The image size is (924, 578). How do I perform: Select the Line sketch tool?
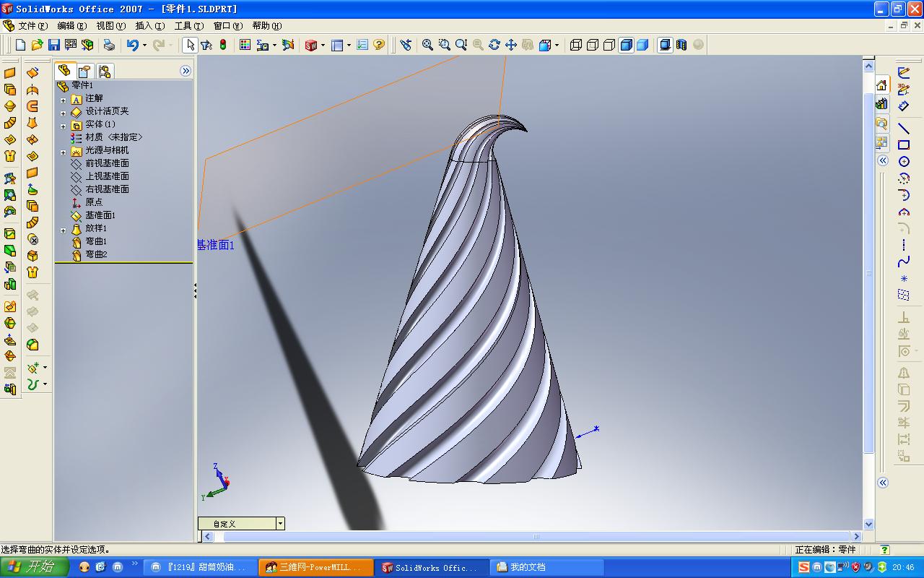coord(904,128)
